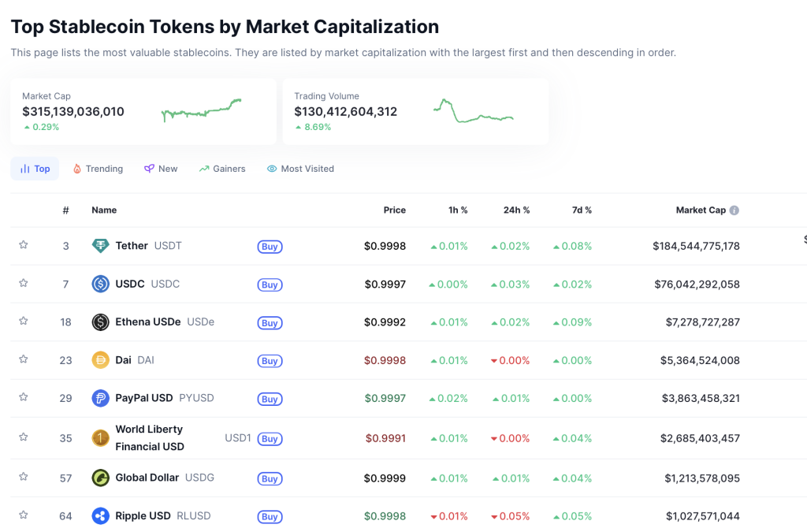Screen dimensions: 807x532
Task: Open the World Liberty Financial USD link
Action: pyautogui.click(x=149, y=437)
